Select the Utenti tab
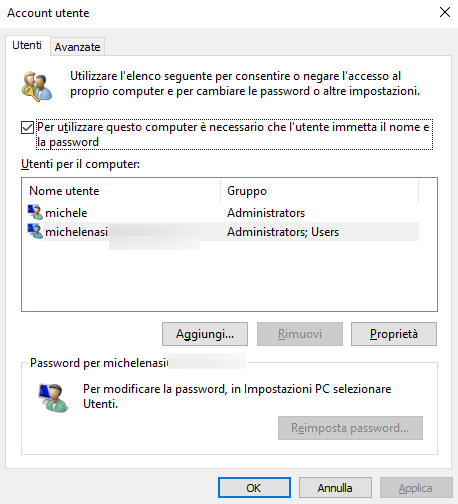The height and width of the screenshot is (504, 458). click(x=27, y=45)
